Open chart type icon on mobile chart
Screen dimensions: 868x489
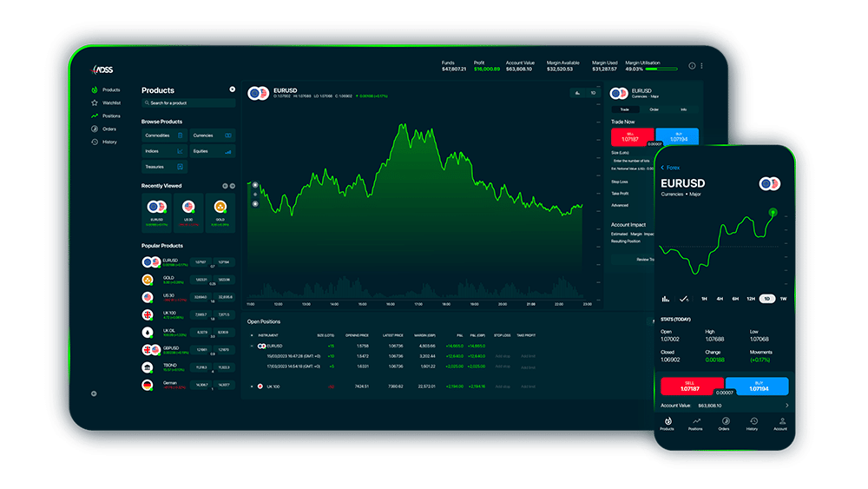tap(667, 298)
